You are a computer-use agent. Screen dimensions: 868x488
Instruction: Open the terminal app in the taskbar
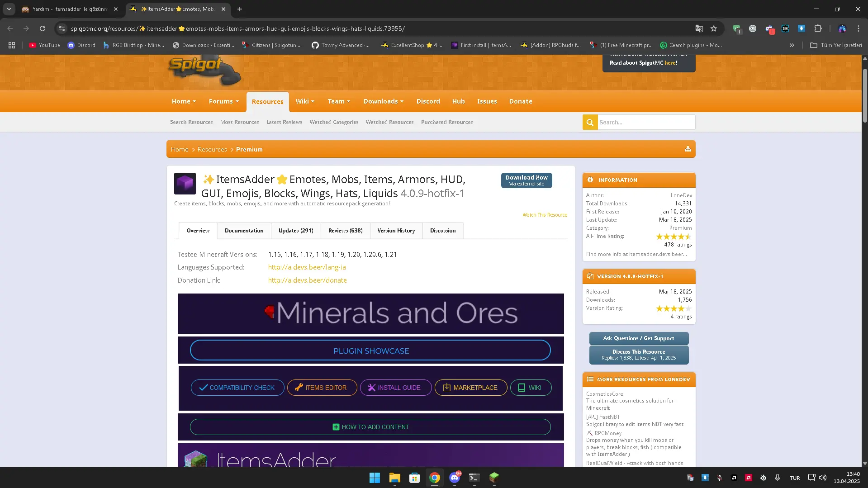tap(474, 478)
